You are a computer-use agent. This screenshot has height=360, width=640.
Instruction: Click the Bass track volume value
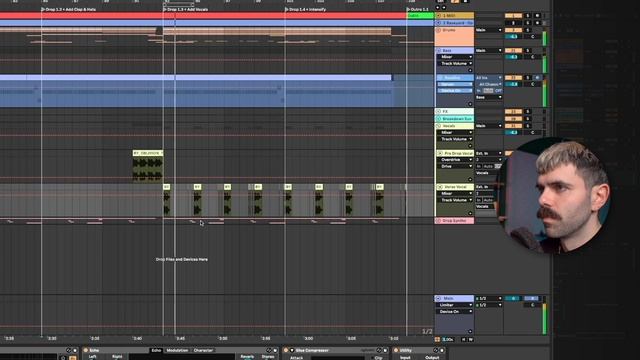(513, 57)
